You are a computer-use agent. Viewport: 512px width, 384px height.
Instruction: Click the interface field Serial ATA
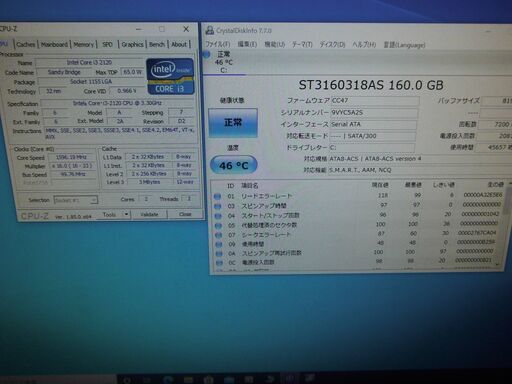pos(373,124)
